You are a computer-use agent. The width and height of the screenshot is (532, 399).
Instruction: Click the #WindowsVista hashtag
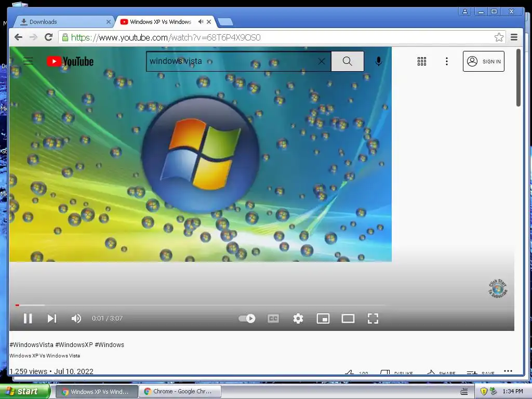tap(32, 345)
